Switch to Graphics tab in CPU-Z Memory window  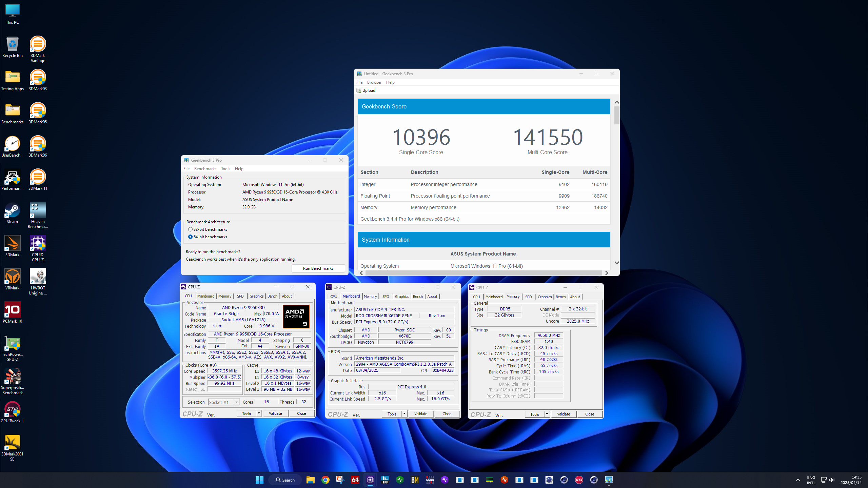tap(545, 297)
